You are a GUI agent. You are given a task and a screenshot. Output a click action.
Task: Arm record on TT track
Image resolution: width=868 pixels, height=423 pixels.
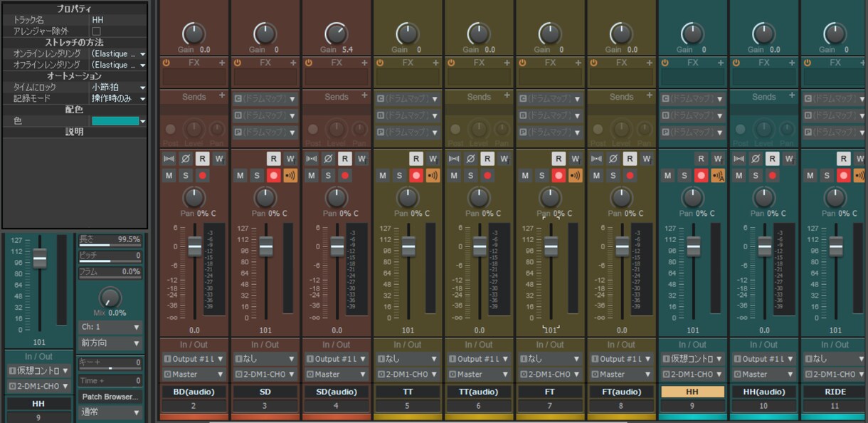pos(416,175)
